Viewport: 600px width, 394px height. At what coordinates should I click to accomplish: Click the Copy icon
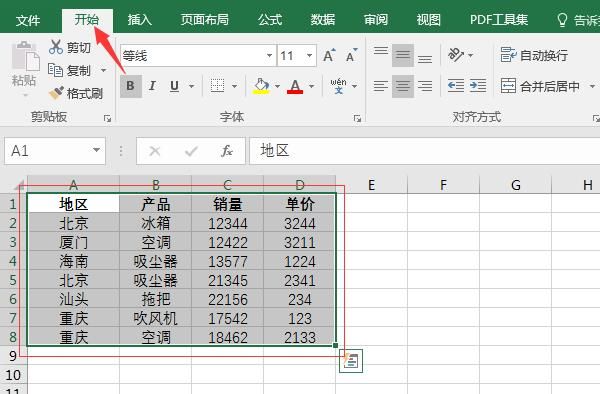tap(56, 70)
